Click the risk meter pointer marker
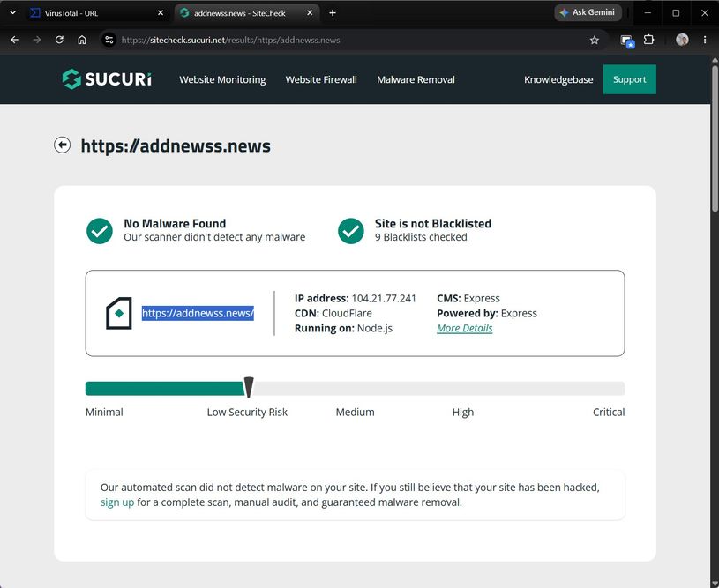The image size is (719, 588). 249,387
